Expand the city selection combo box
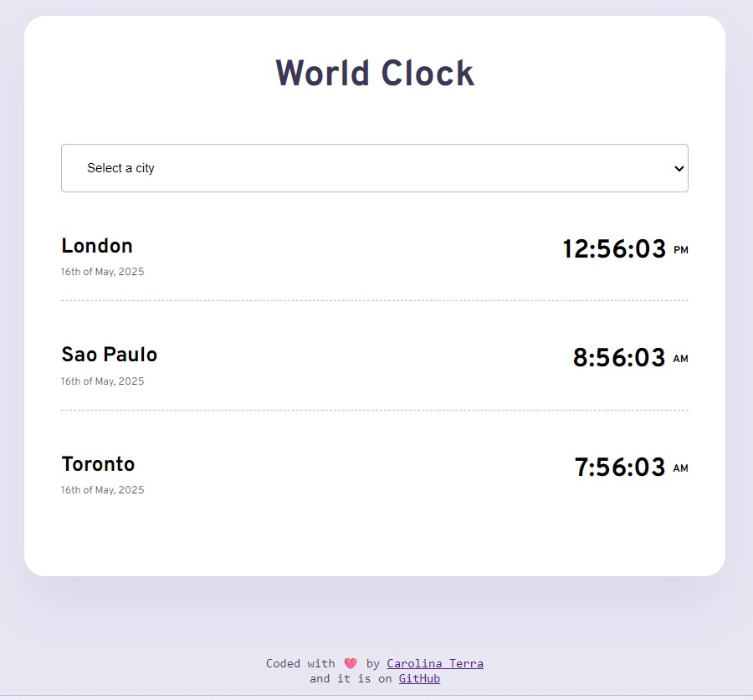The width and height of the screenshot is (753, 700). 374,168
